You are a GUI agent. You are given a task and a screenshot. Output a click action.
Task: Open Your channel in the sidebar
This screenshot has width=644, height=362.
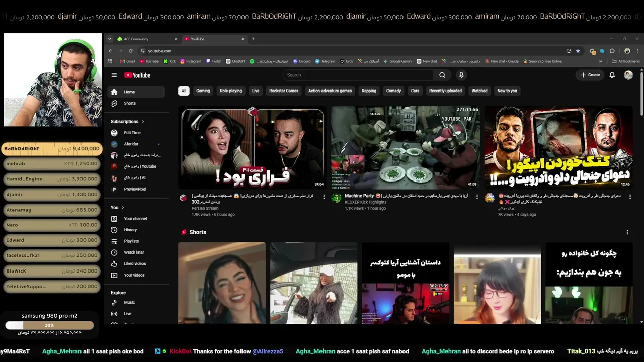click(136, 219)
